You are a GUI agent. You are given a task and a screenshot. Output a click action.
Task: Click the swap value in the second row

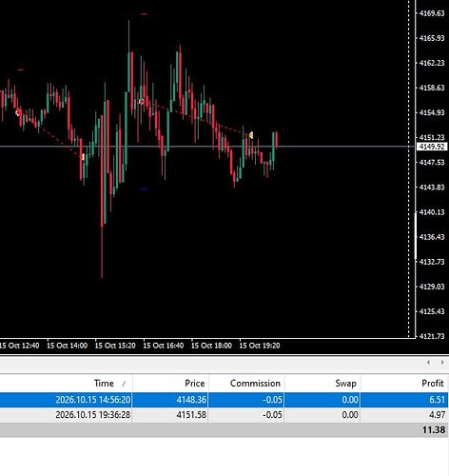point(350,415)
